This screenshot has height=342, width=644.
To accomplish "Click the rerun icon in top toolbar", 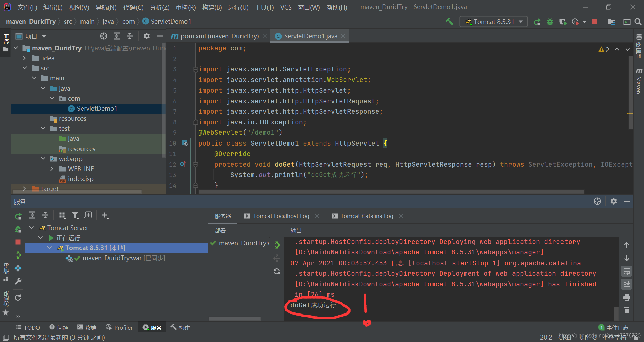I will coord(537,22).
